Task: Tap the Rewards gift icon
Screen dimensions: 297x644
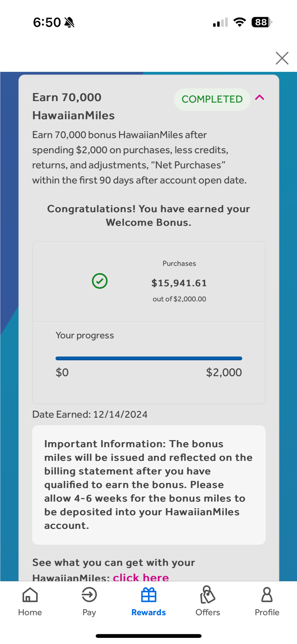Action: pyautogui.click(x=148, y=595)
